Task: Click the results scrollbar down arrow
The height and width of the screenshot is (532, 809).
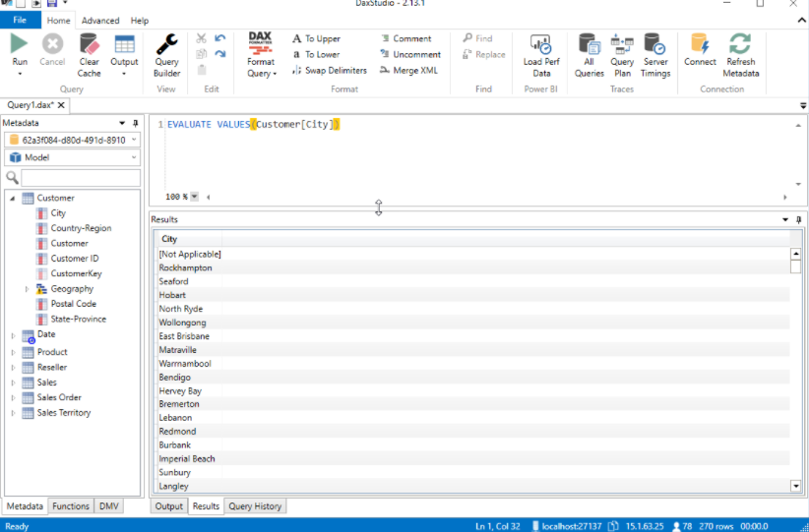Action: point(795,486)
